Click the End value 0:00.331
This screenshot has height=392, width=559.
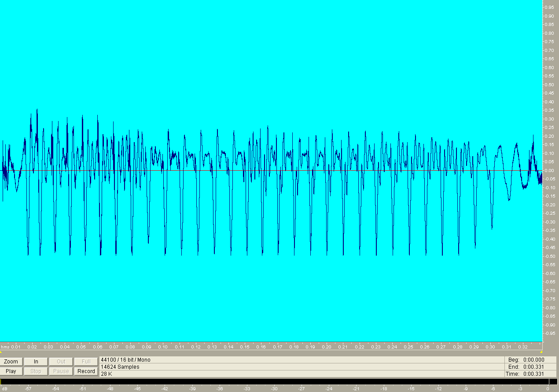(533, 366)
